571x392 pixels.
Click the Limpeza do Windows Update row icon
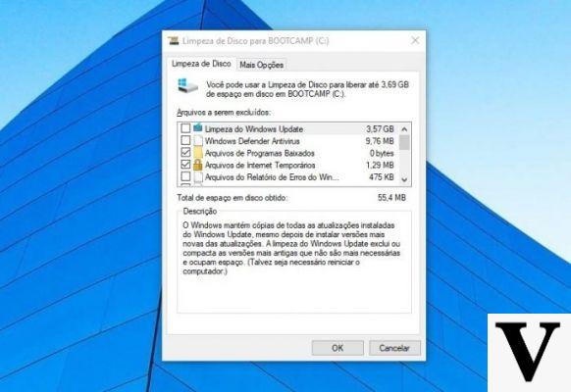198,128
